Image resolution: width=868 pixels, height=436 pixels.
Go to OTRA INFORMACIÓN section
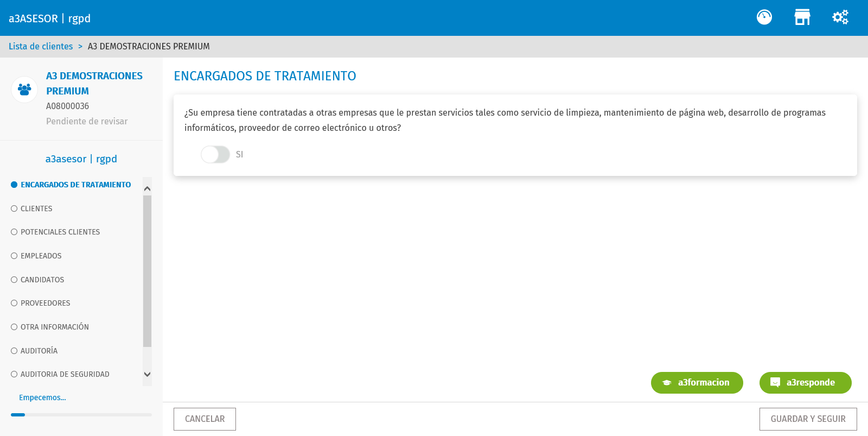coord(50,327)
